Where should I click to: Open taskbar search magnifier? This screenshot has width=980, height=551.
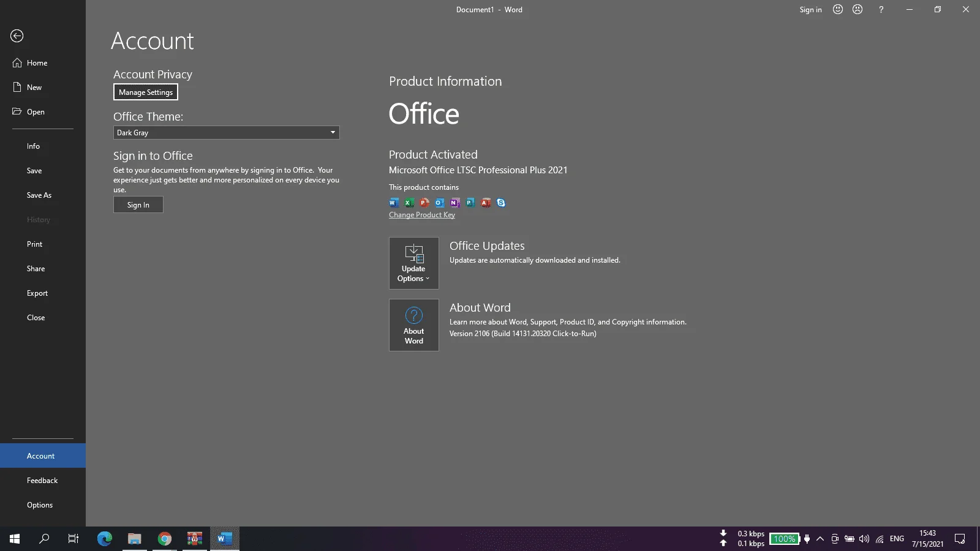click(x=44, y=539)
